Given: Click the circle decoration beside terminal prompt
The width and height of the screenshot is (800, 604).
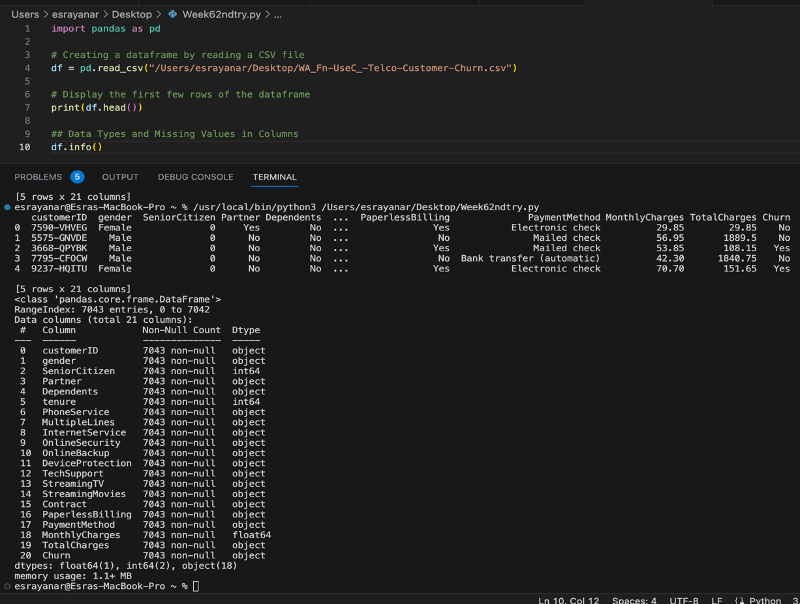Looking at the screenshot, I should click(7, 208).
